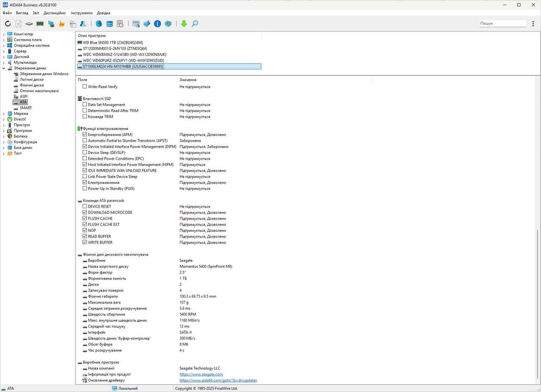Click the 5400 RPM rotation speed value
The height and width of the screenshot is (392, 541).
(x=188, y=314)
